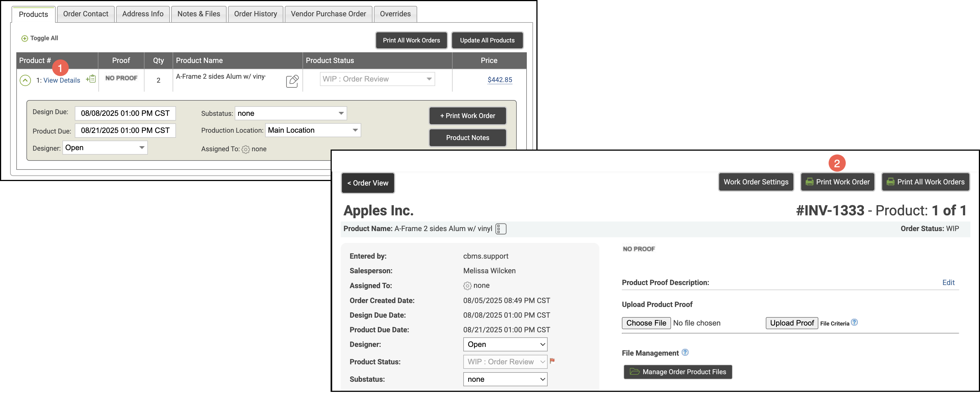Viewport: 980px width, 393px height.
Task: Click the gear icon next to Assigned To none
Action: [x=467, y=286]
